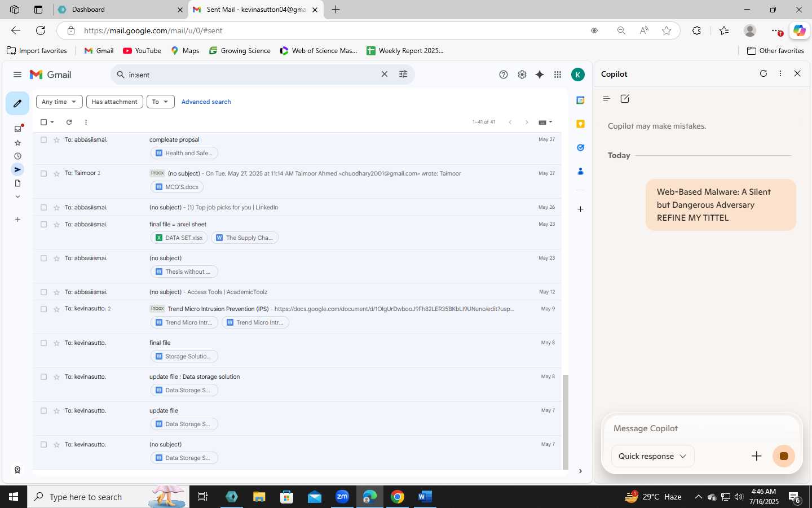The height and width of the screenshot is (508, 812).
Task: Check the Access Tools AcademicToolz email
Action: [x=43, y=292]
